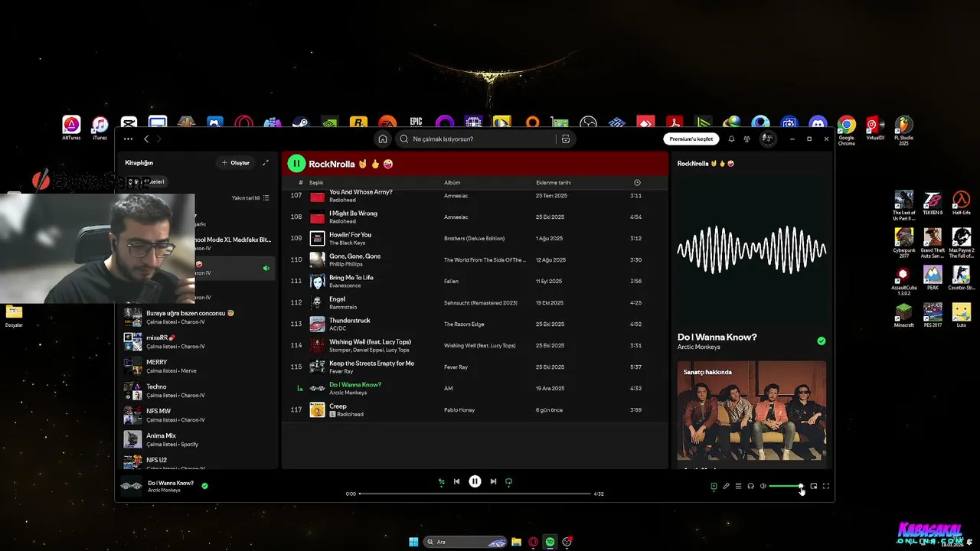This screenshot has width=980, height=551.
Task: Click the Do I Wanna Know? album art thumbnail
Action: (132, 487)
